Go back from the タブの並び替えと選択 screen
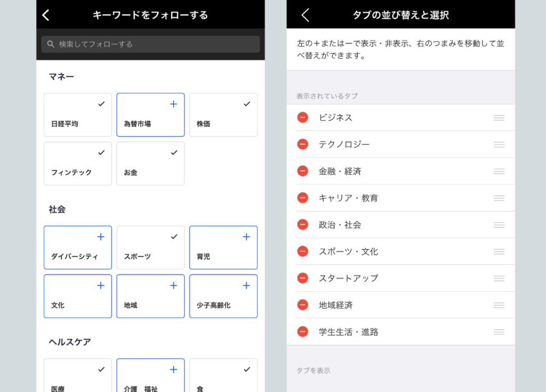Image resolution: width=546 pixels, height=392 pixels. [306, 15]
